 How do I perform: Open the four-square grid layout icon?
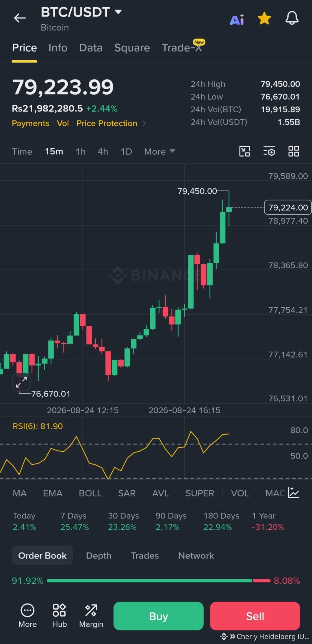[x=294, y=151]
